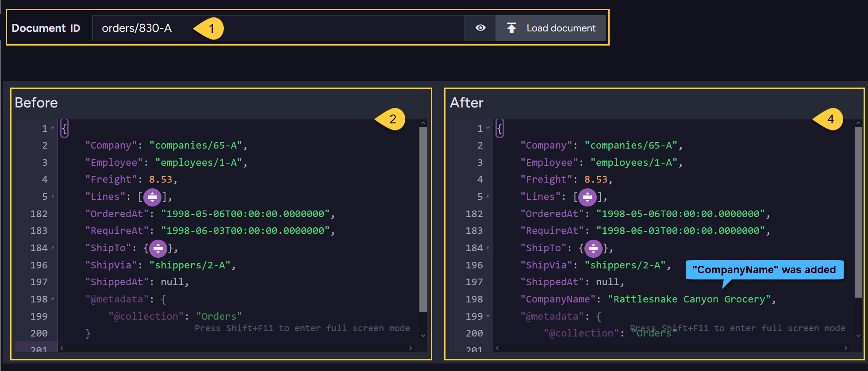The height and width of the screenshot is (371, 868).
Task: Click Freight value 8.53 in Before panel
Action: 161,180
